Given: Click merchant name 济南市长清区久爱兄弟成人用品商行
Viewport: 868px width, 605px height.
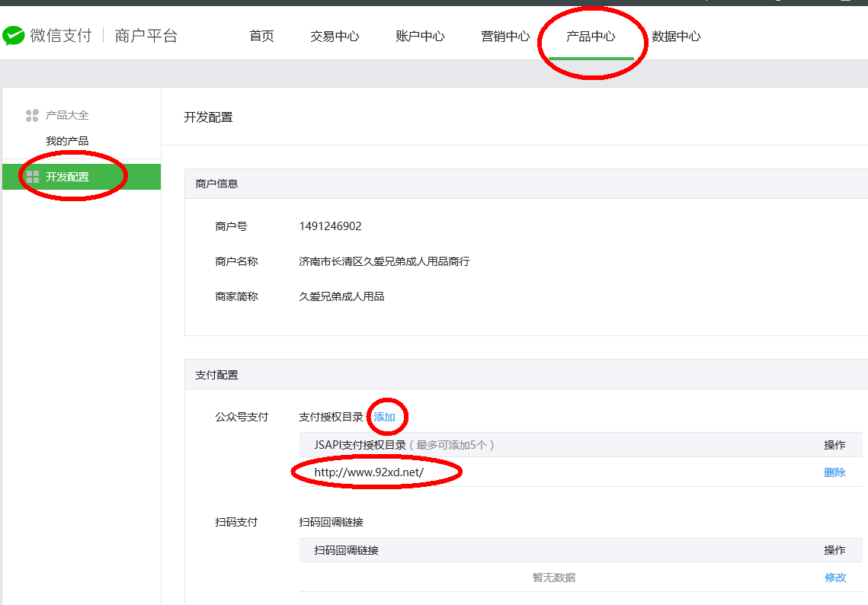Looking at the screenshot, I should [x=384, y=261].
